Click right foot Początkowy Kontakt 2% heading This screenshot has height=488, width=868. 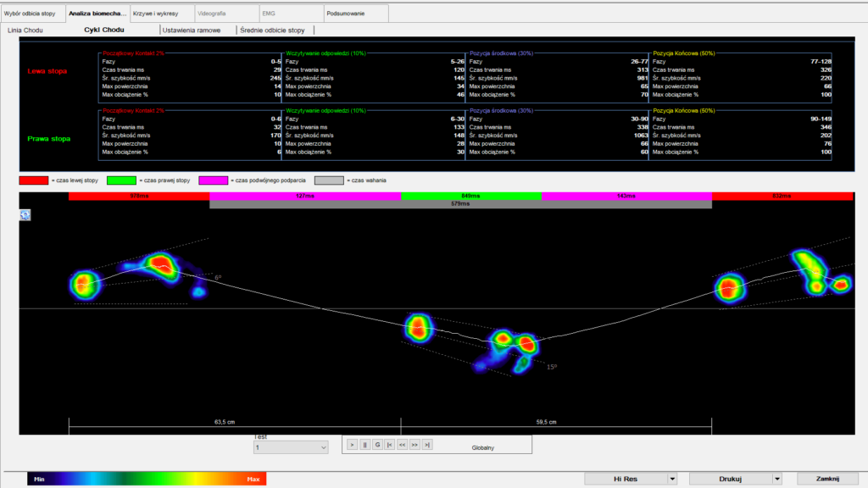[x=133, y=111]
